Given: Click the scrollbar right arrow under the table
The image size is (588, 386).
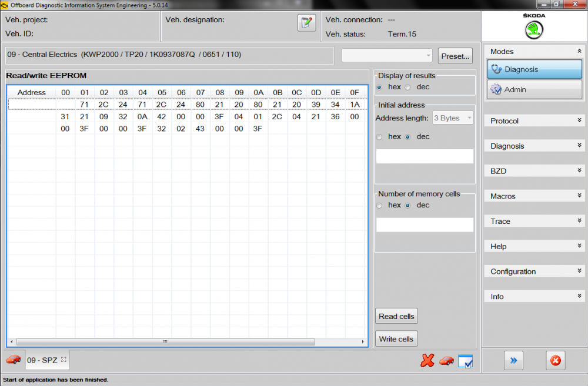Looking at the screenshot, I should [363, 342].
